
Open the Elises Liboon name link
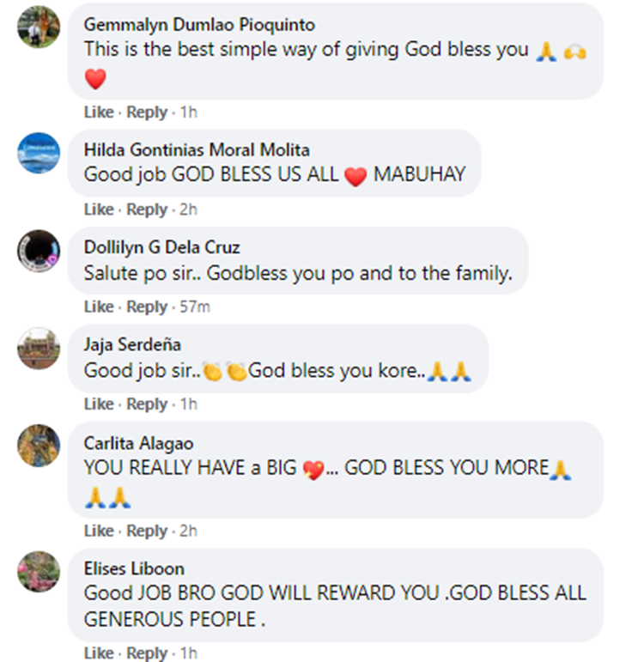point(134,568)
